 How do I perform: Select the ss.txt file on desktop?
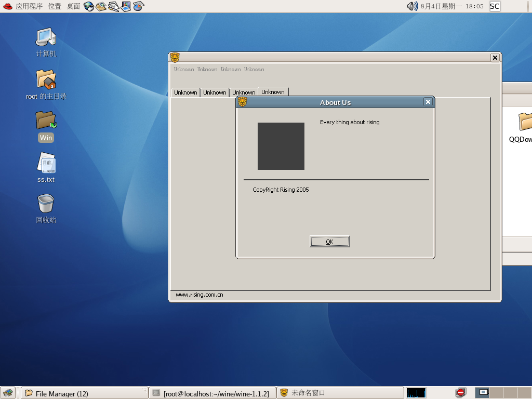click(46, 168)
